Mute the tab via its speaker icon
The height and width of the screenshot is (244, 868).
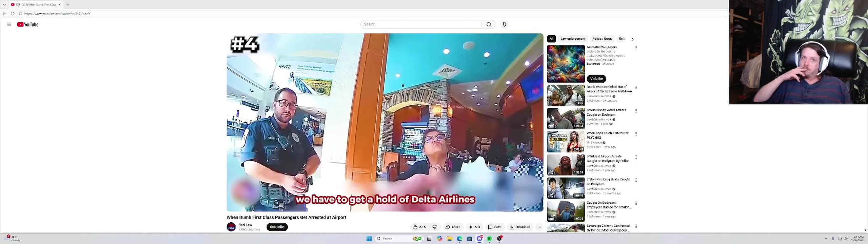tap(18, 4)
